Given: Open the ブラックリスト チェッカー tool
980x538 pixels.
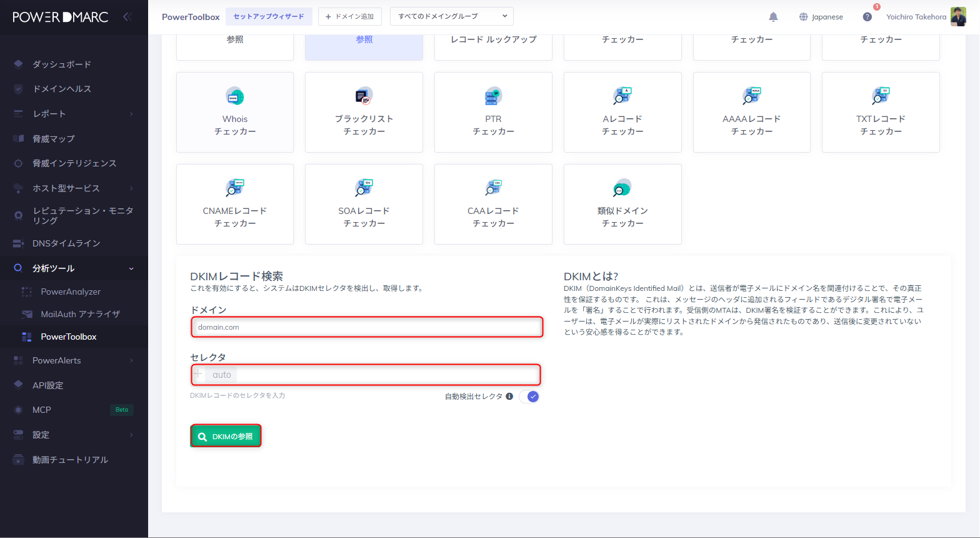Looking at the screenshot, I should 364,112.
